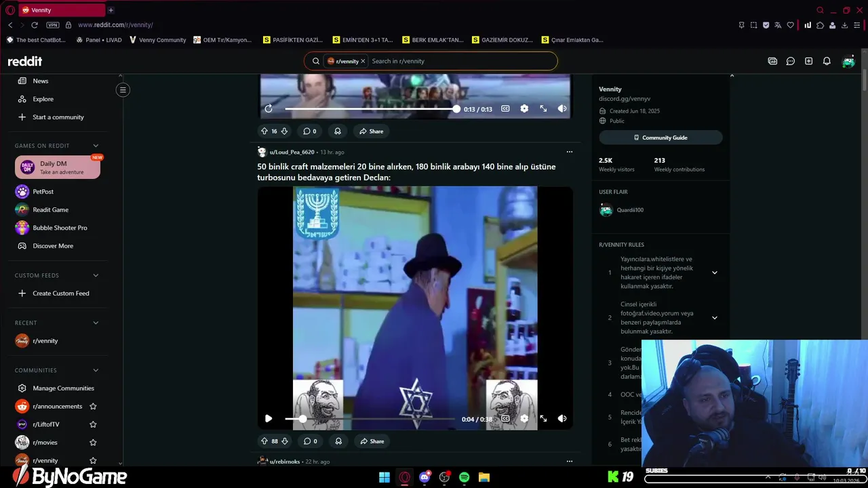The width and height of the screenshot is (868, 488).
Task: Mute the Declan video
Action: tap(562, 419)
